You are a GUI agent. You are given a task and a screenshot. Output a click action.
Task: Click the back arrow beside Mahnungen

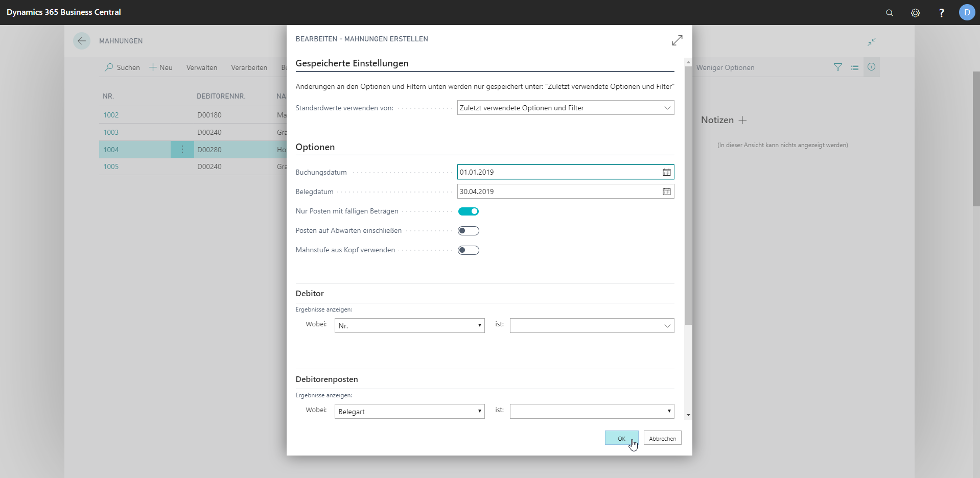tap(82, 41)
